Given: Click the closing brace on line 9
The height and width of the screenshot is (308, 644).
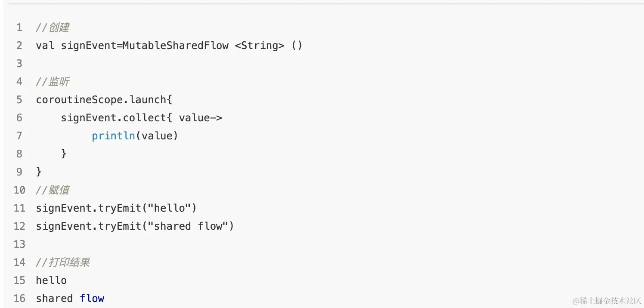Looking at the screenshot, I should 39,172.
